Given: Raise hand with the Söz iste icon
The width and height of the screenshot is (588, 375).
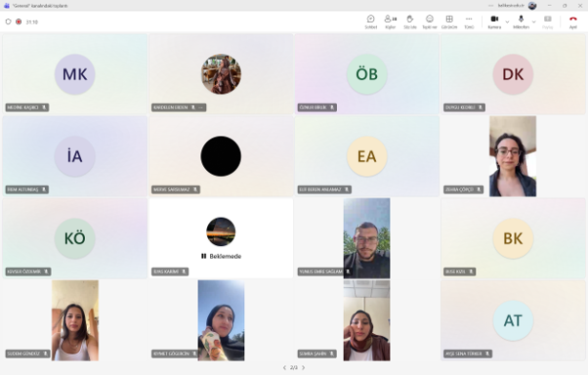Looking at the screenshot, I should click(410, 21).
